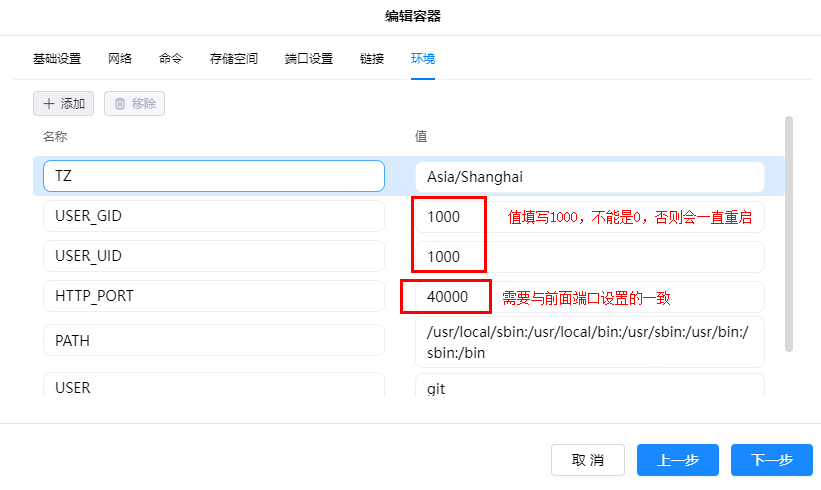This screenshot has height=490, width=821.
Task: Proceed with the 下一步 button
Action: click(x=771, y=460)
